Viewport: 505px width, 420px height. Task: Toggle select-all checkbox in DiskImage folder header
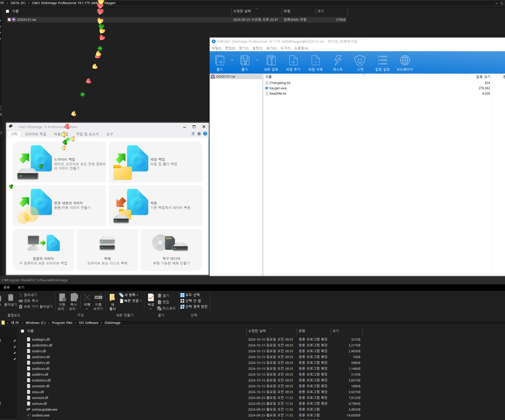pos(23,331)
